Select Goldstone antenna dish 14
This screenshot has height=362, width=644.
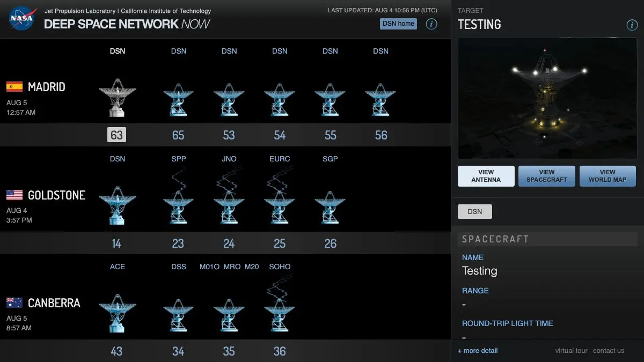click(118, 205)
